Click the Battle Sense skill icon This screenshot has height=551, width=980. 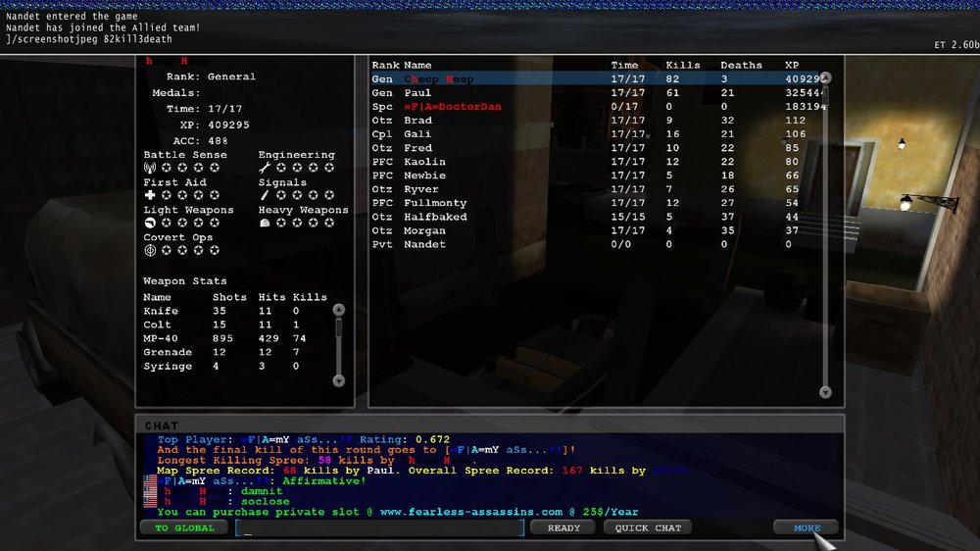point(150,168)
